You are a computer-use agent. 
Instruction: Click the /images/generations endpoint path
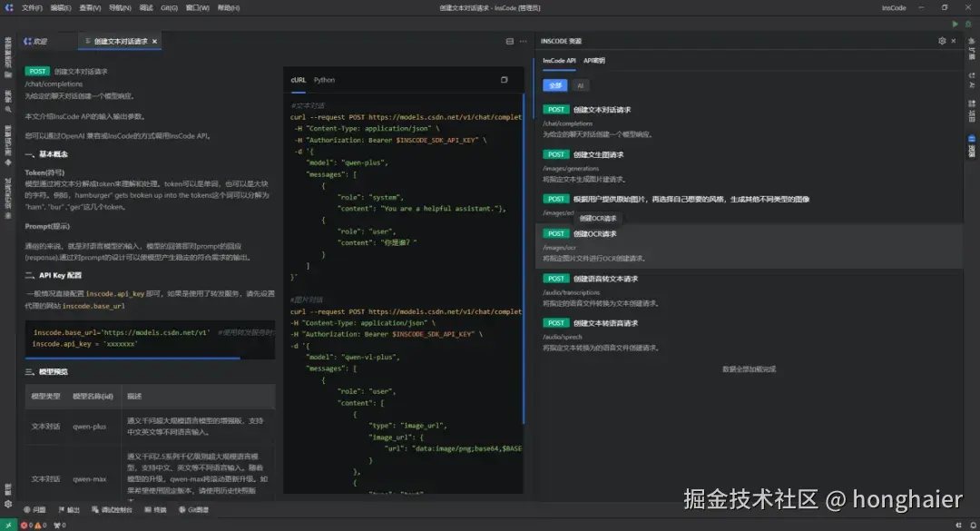pos(571,168)
